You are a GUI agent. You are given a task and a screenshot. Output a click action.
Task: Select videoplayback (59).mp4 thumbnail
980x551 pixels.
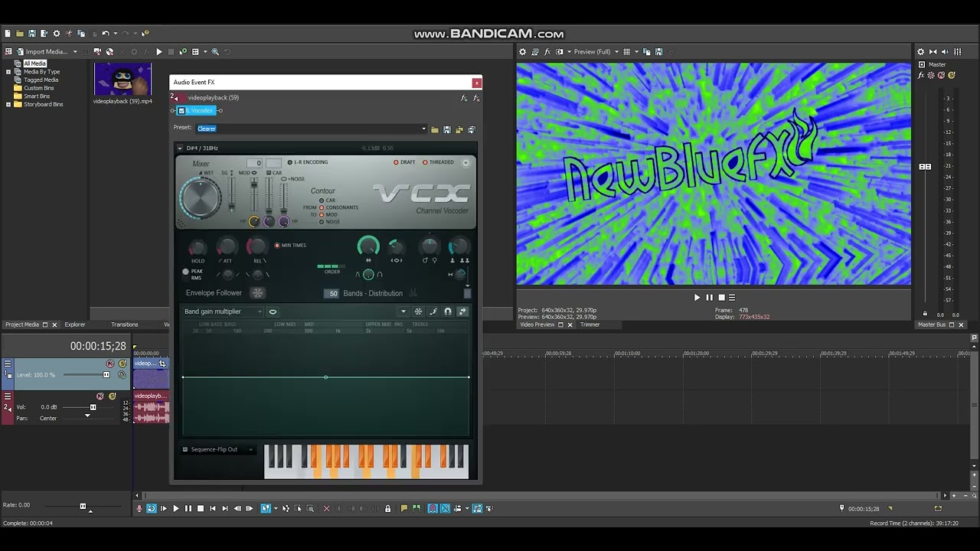pos(122,79)
